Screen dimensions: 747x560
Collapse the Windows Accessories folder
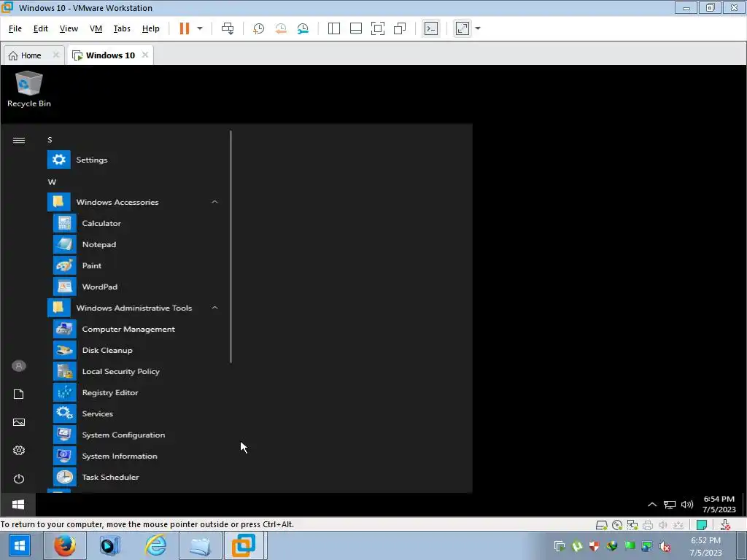coord(133,202)
